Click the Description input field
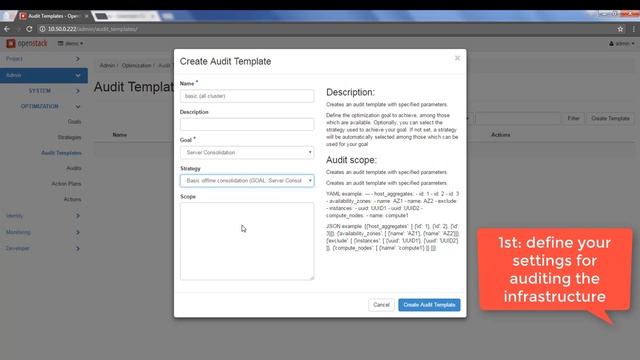This screenshot has width=640, height=360. click(247, 124)
